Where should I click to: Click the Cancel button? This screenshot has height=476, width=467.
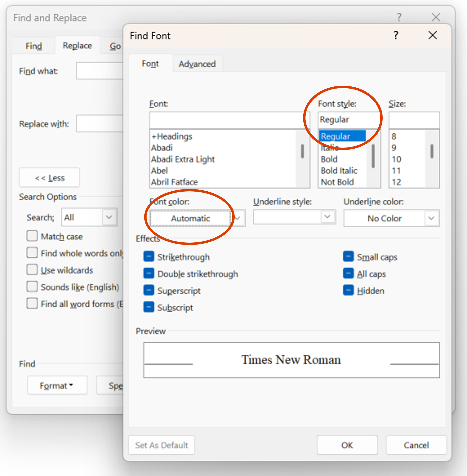pos(416,445)
